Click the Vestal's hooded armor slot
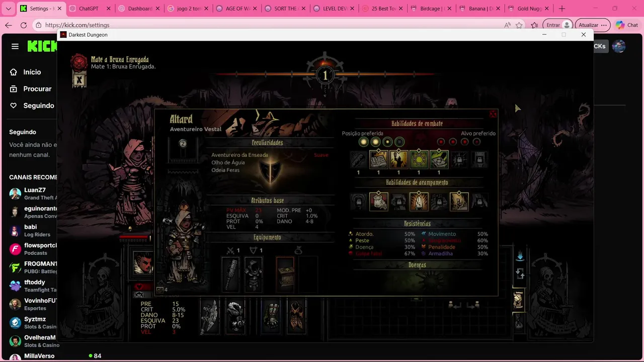Viewport: 644px width, 362px height. click(x=254, y=274)
